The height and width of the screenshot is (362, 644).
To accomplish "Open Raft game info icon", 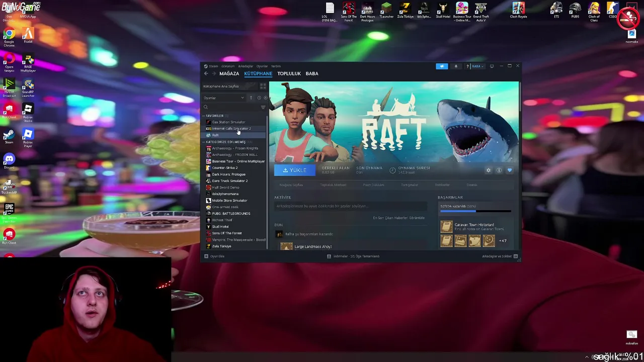I will pos(499,170).
